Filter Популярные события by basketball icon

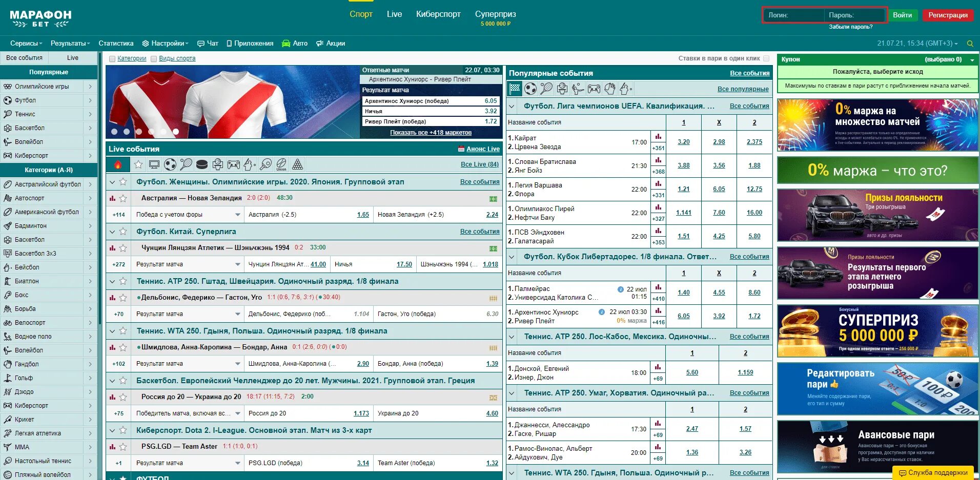[562, 89]
